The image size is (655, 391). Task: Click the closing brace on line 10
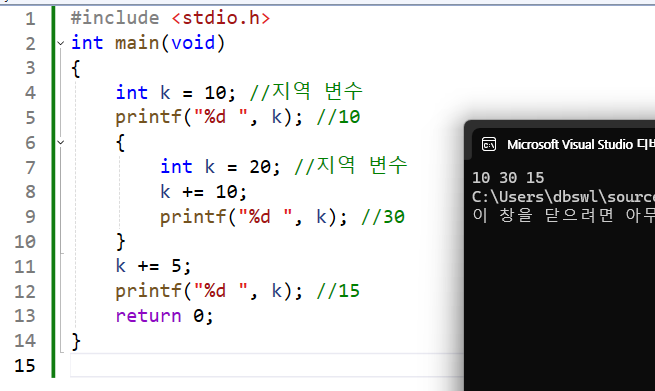[x=120, y=241]
